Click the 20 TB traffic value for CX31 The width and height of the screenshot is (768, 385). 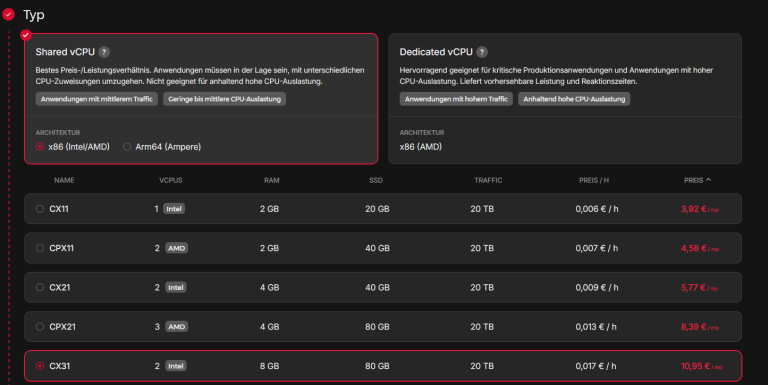tap(482, 366)
